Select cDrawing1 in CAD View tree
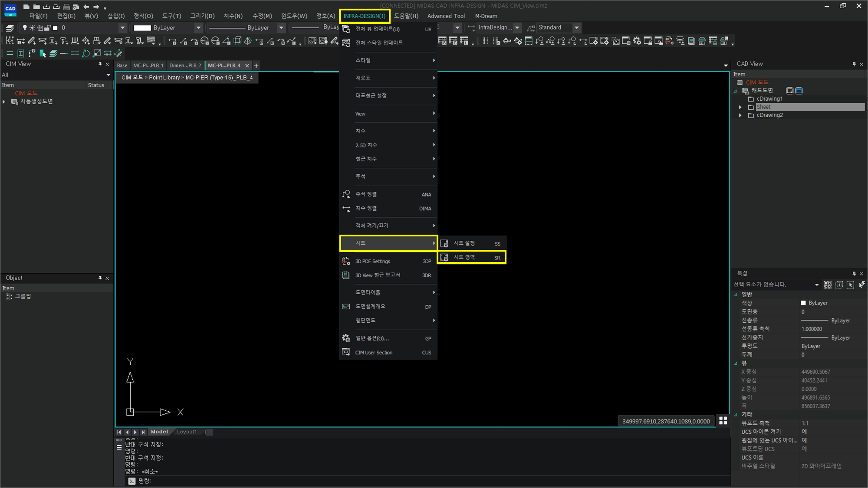 click(769, 99)
